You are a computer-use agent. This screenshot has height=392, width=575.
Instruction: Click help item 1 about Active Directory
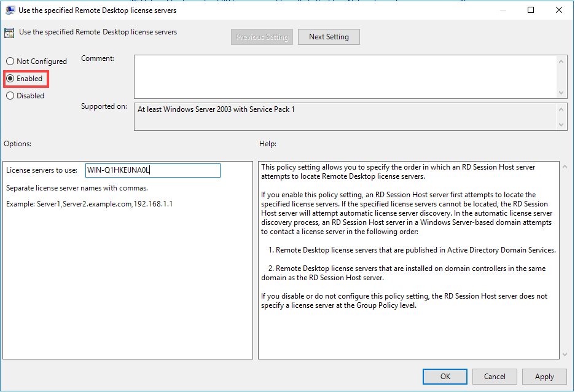coord(412,250)
